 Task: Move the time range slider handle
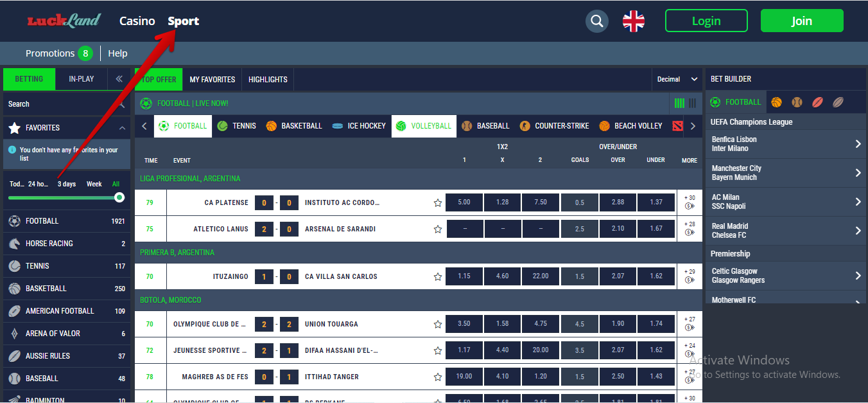tap(119, 197)
